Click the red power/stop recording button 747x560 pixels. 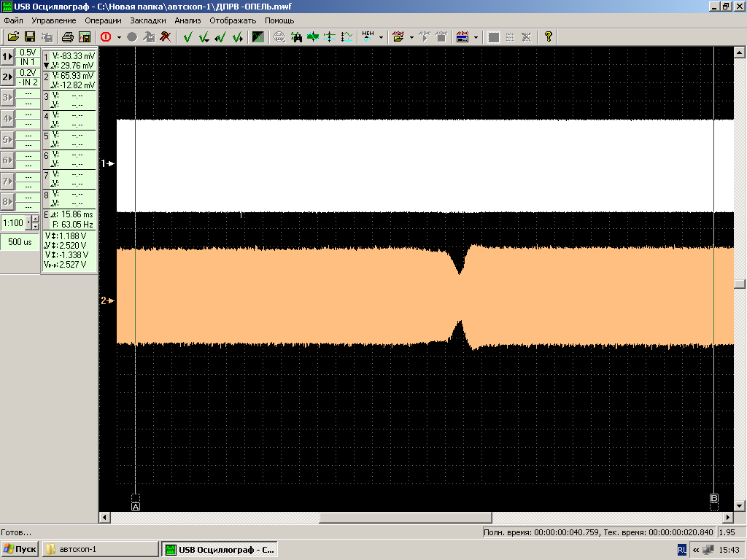coord(106,37)
